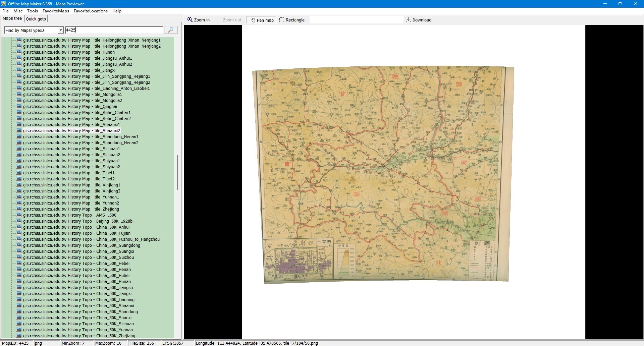This screenshot has height=346, width=644.
Task: Click the icon beside AMS_L500 entry
Action: (x=19, y=215)
